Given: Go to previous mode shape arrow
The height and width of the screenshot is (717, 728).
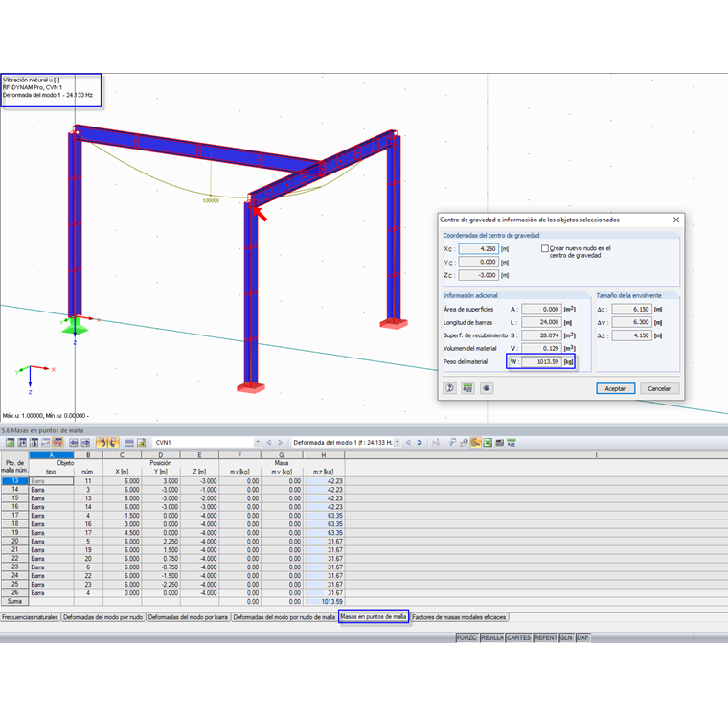Looking at the screenshot, I should click(408, 443).
